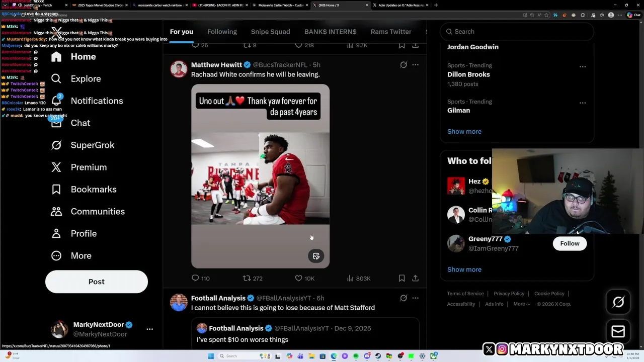The image size is (644, 362).
Task: Show more trending topics
Action: [464, 132]
